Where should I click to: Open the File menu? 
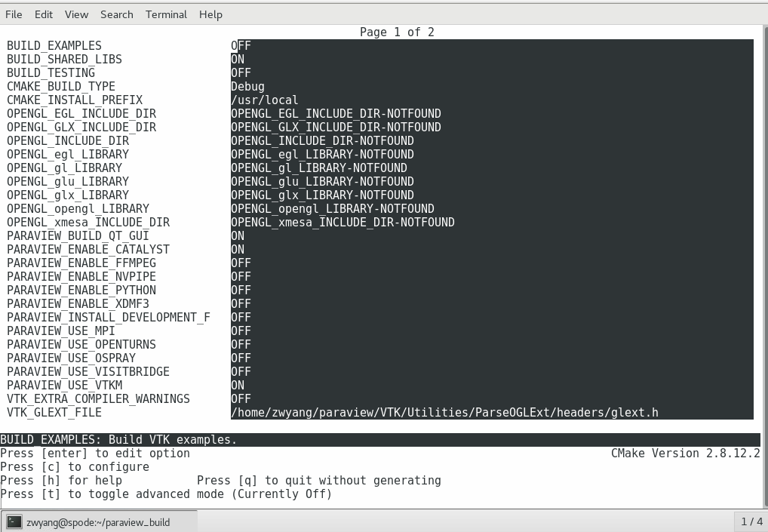14,14
